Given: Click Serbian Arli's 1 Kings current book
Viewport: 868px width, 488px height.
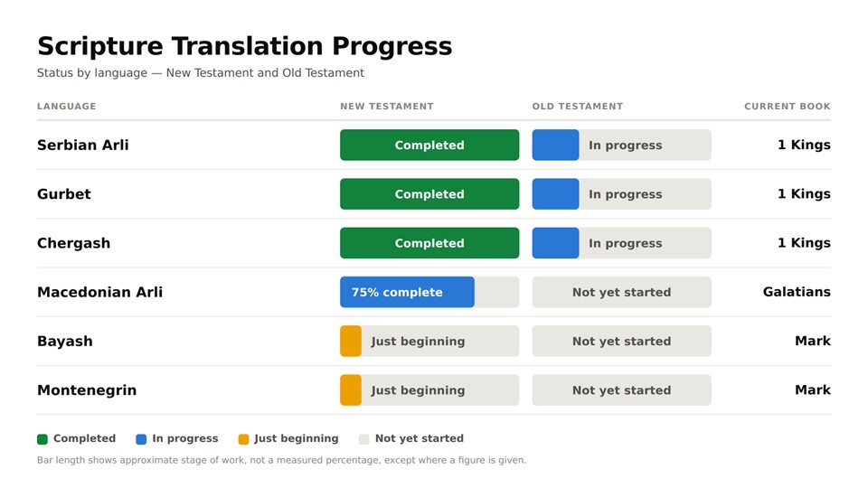Looking at the screenshot, I should tap(804, 145).
